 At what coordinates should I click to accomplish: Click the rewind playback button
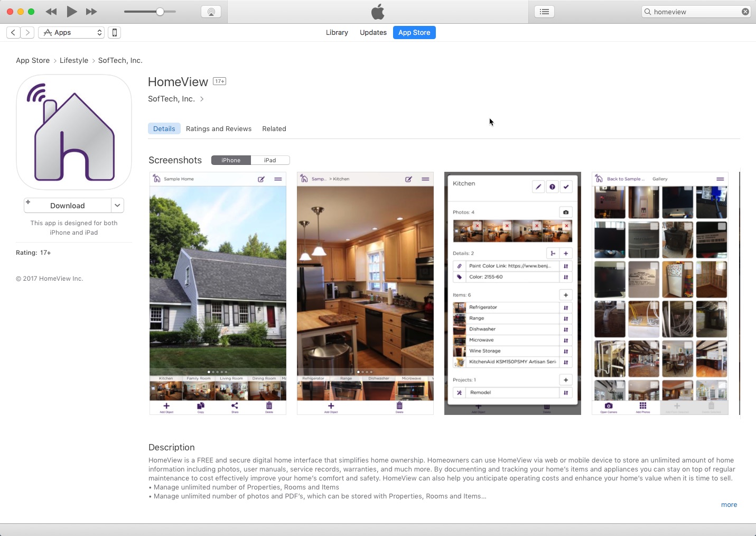click(51, 12)
